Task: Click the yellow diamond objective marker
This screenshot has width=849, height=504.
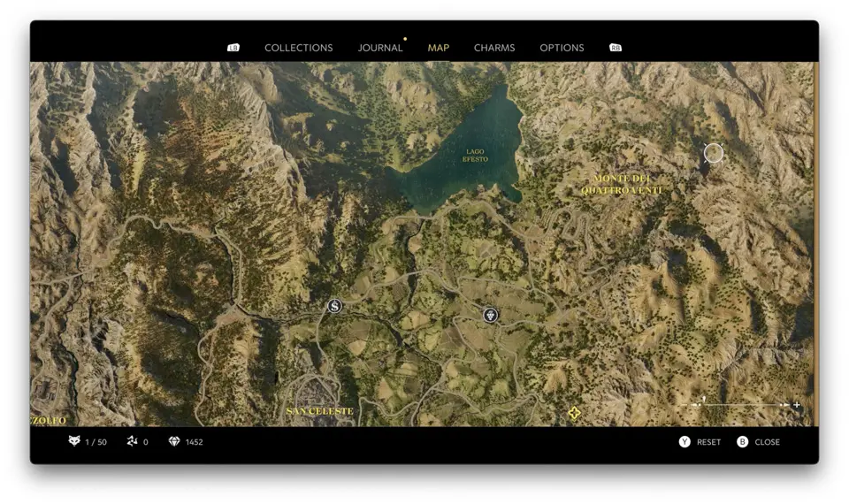Action: click(x=575, y=414)
